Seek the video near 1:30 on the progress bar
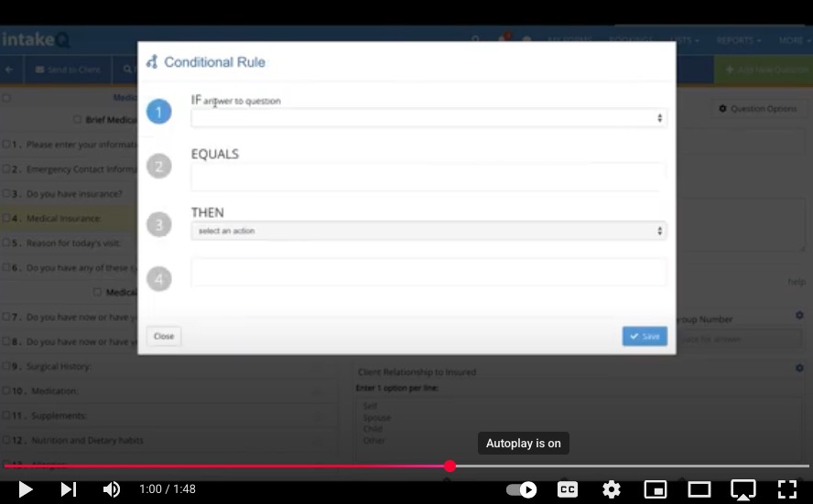Screen dimensions: 813x504 click(674, 466)
